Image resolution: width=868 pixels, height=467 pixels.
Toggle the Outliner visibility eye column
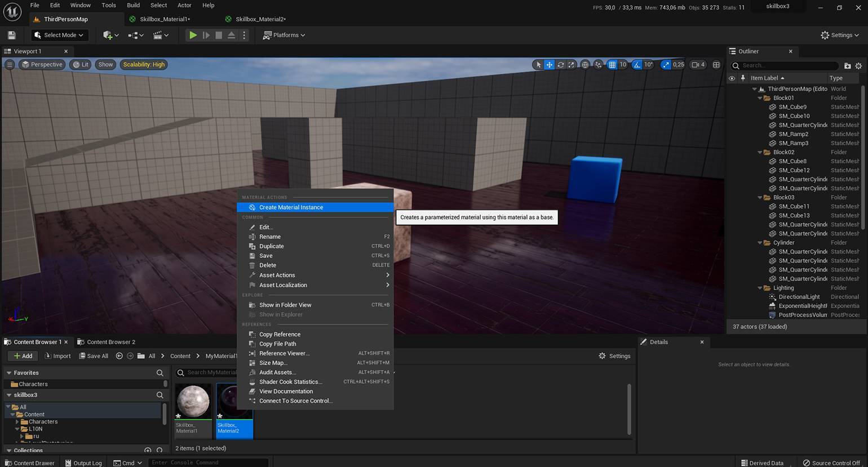pos(732,78)
